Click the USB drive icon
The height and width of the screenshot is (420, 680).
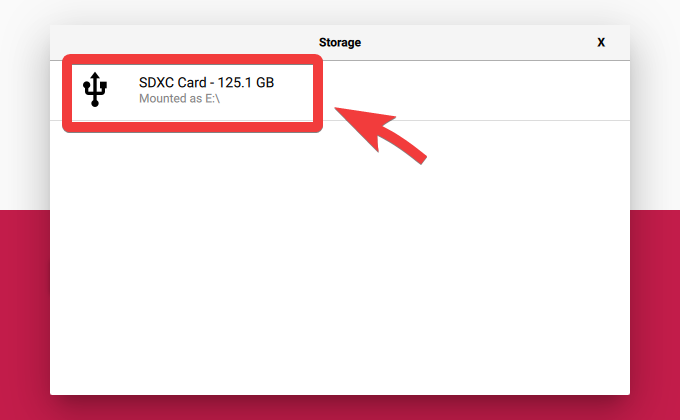95,89
